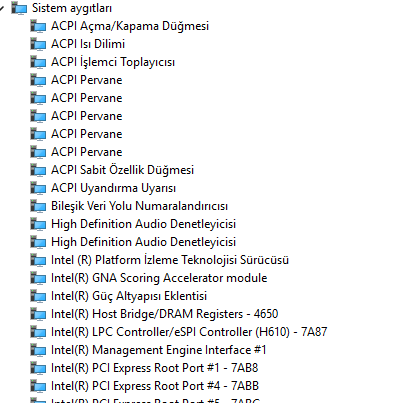Select Intel(R) Güç Altyapısı Eklentisi text
Screen dimensions: 404x403
(129, 296)
